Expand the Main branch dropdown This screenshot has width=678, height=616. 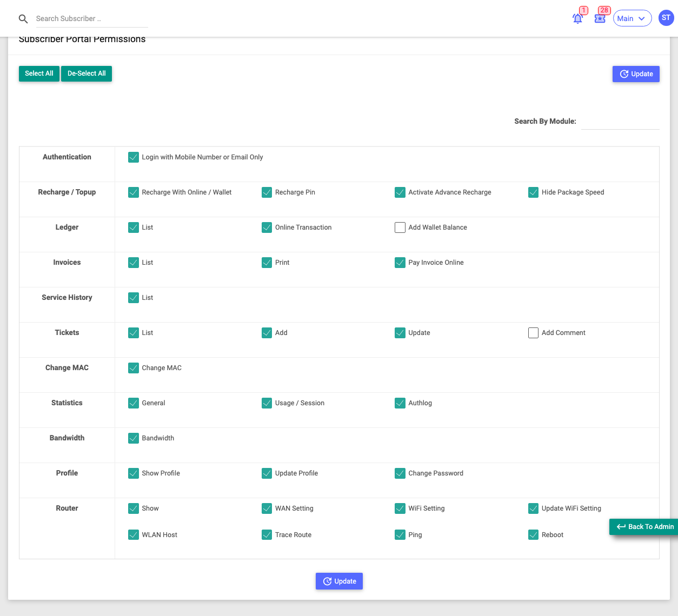pyautogui.click(x=632, y=18)
